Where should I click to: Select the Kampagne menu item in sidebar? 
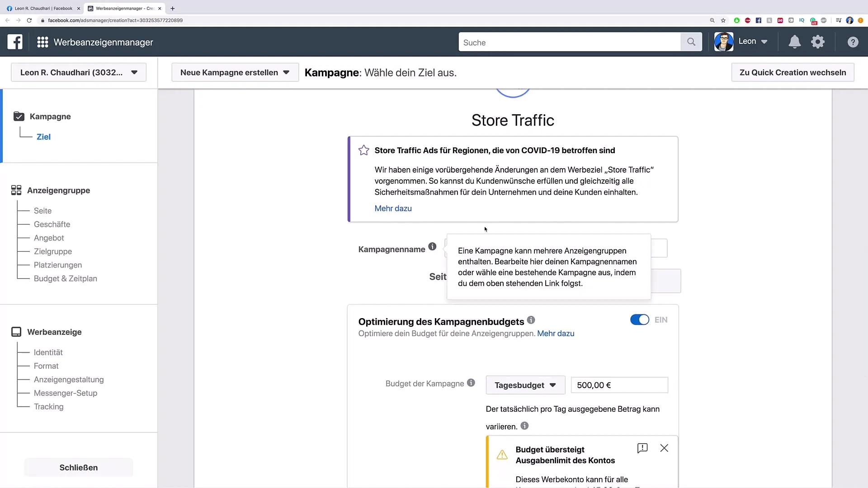pyautogui.click(x=51, y=117)
